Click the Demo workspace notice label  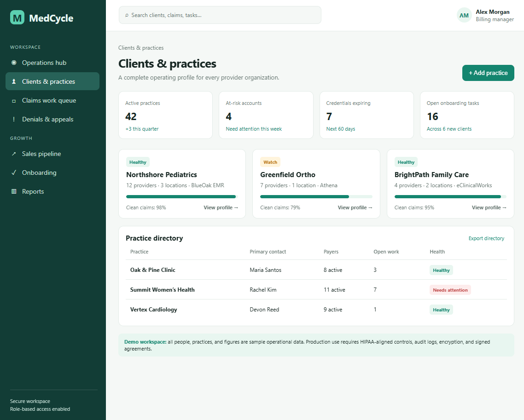click(146, 342)
